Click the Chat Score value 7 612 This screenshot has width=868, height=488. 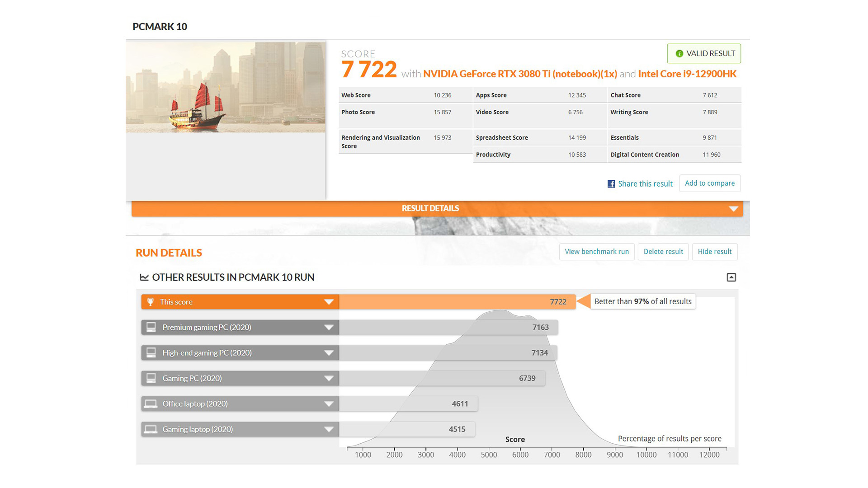click(x=710, y=95)
